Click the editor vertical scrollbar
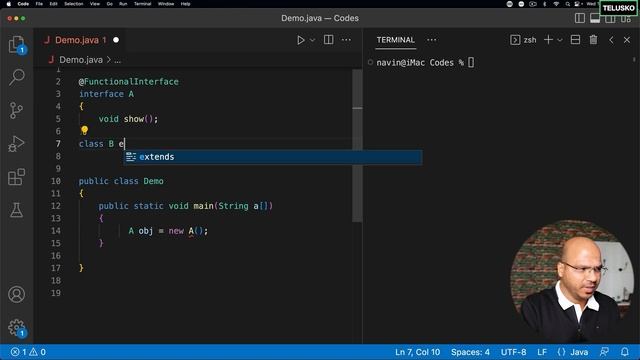This screenshot has height=360, width=640. (x=357, y=145)
